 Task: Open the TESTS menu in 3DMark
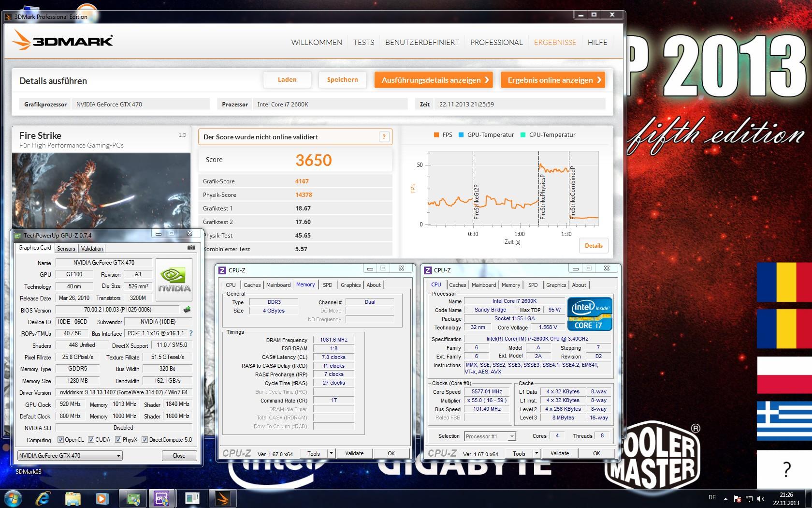(363, 43)
